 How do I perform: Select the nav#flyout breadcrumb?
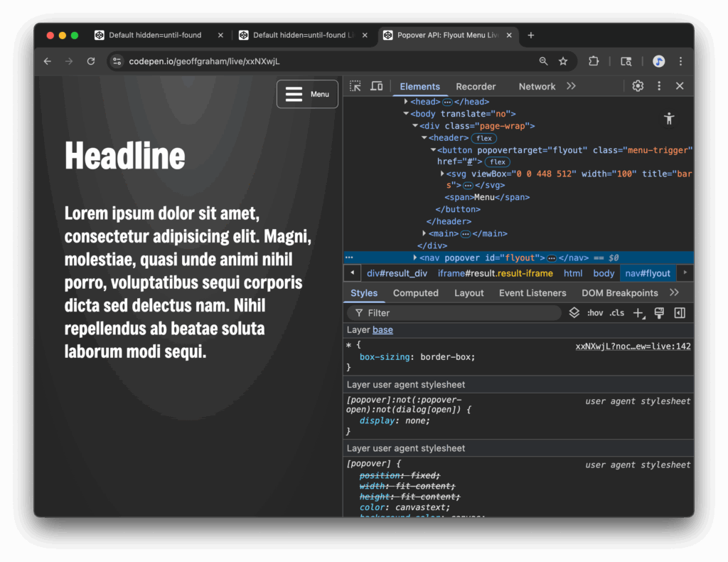647,273
